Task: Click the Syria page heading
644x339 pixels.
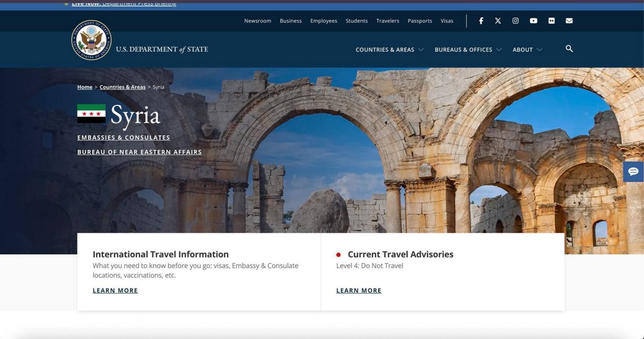Action: [x=135, y=116]
